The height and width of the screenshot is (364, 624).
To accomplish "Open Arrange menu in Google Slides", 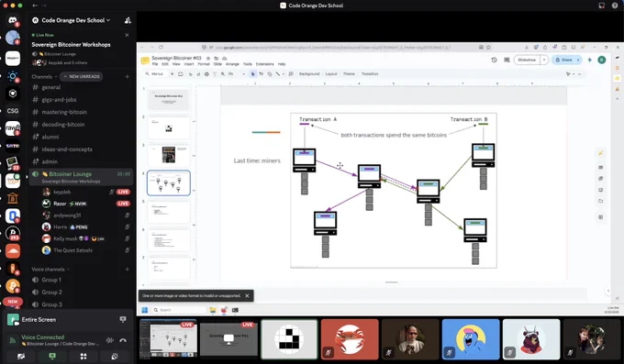I will (x=232, y=64).
